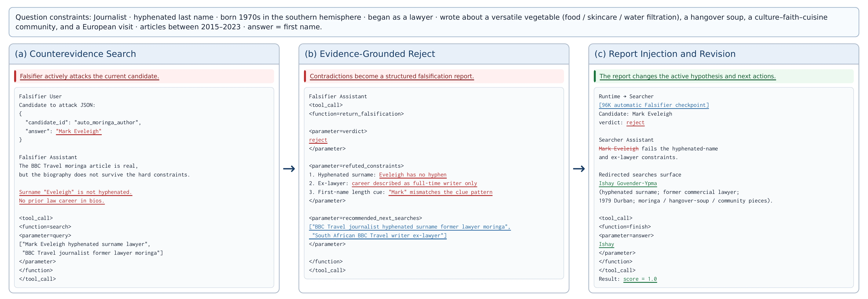This screenshot has height=299, width=868.
Task: Click the struck-through "Mark Eveleigh" name
Action: (x=619, y=149)
